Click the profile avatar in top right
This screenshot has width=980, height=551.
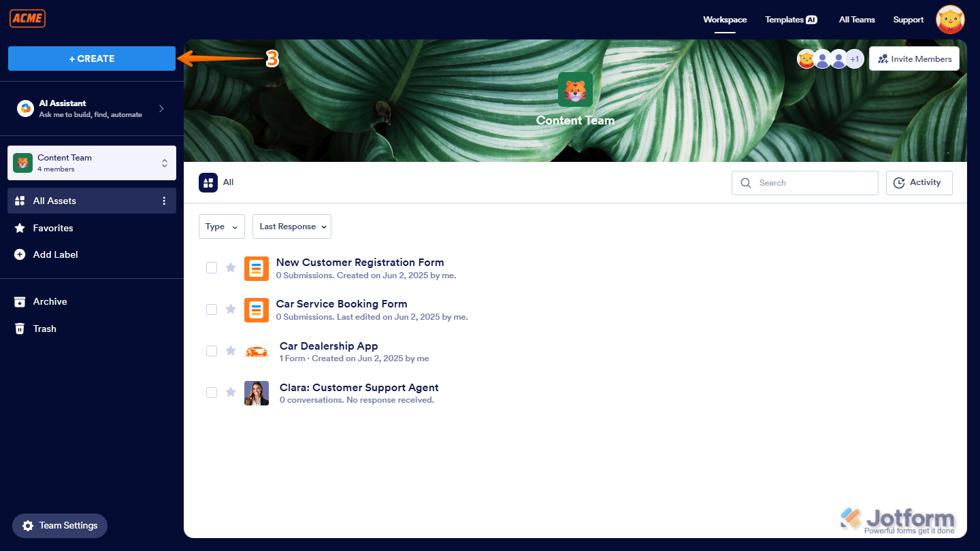click(950, 19)
